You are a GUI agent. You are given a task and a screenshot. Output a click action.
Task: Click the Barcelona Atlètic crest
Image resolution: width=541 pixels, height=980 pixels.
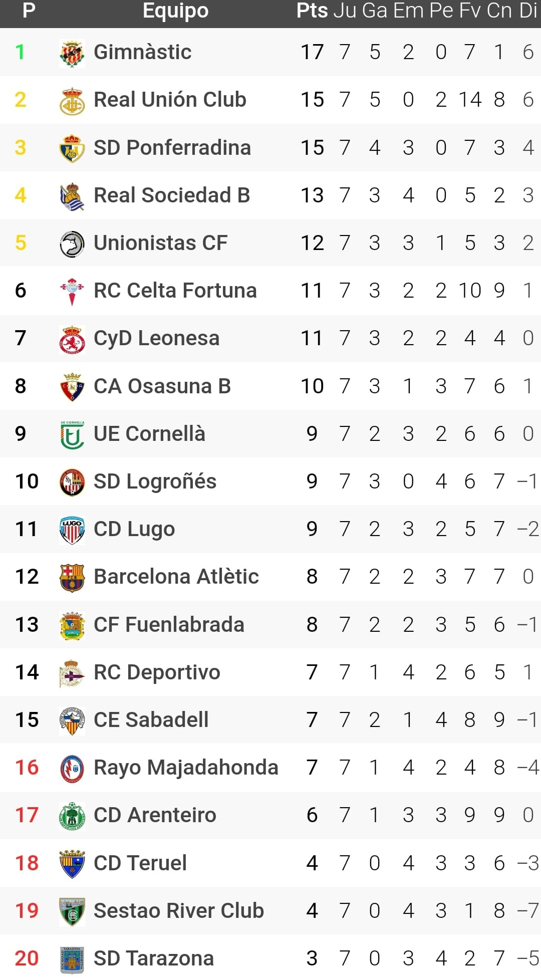tap(72, 577)
